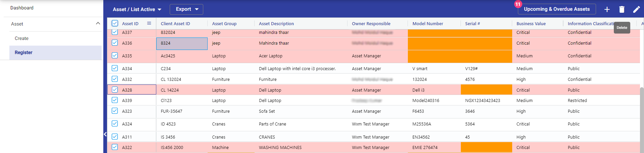The width and height of the screenshot is (644, 153).
Task: Click the plus icon to add asset
Action: click(607, 9)
